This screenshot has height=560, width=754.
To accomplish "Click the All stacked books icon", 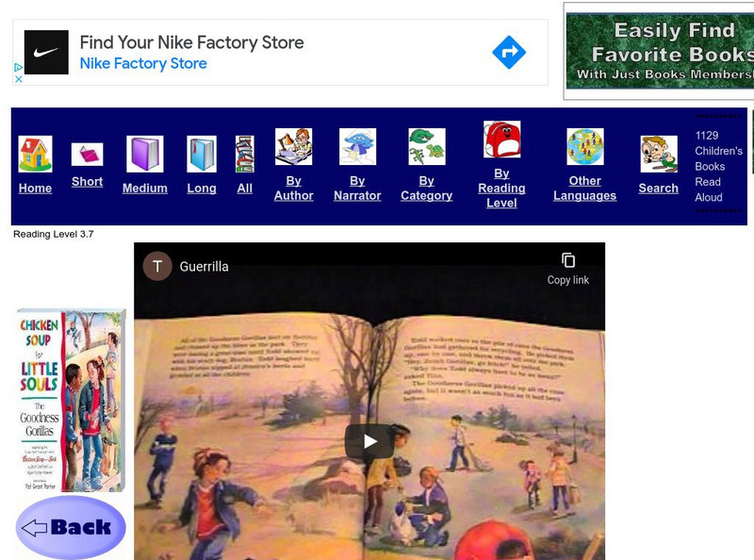I will [x=245, y=154].
